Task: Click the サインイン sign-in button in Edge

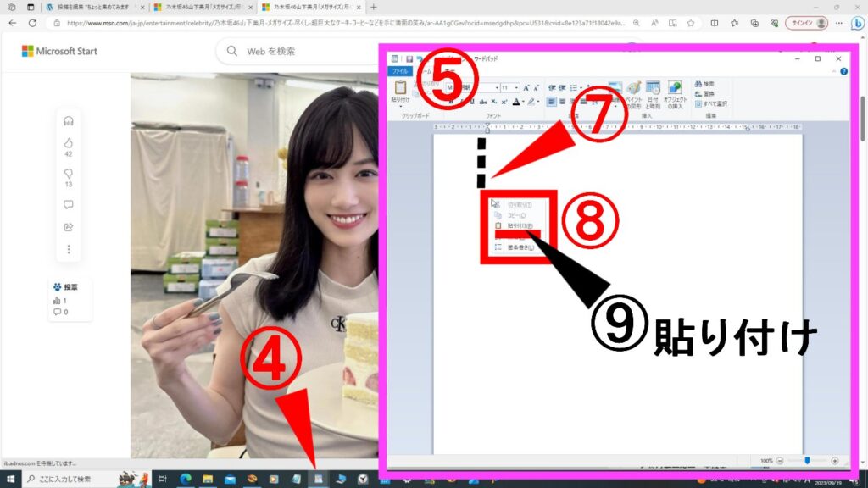Action: click(x=807, y=23)
